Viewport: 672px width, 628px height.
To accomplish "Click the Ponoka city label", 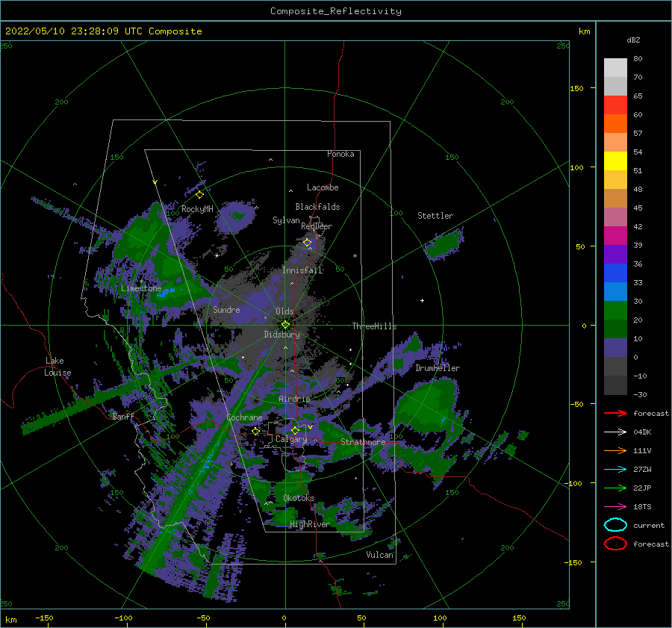I will coord(340,154).
